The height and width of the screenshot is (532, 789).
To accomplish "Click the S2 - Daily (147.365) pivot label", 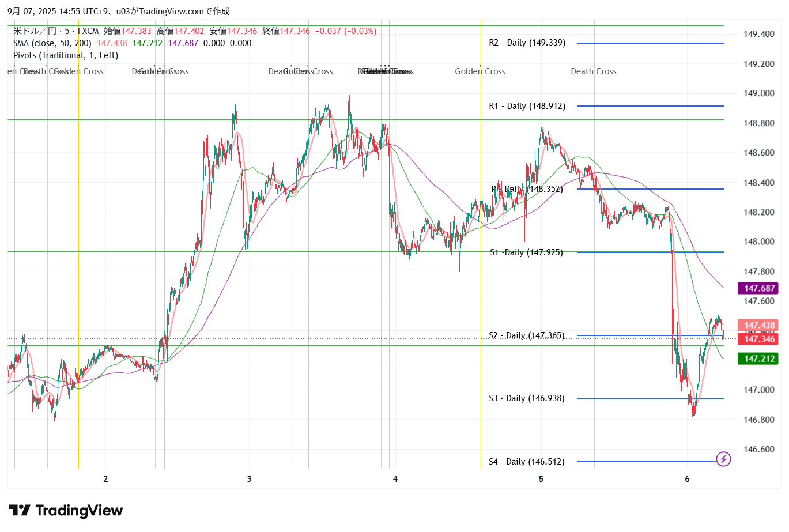I will click(x=526, y=335).
